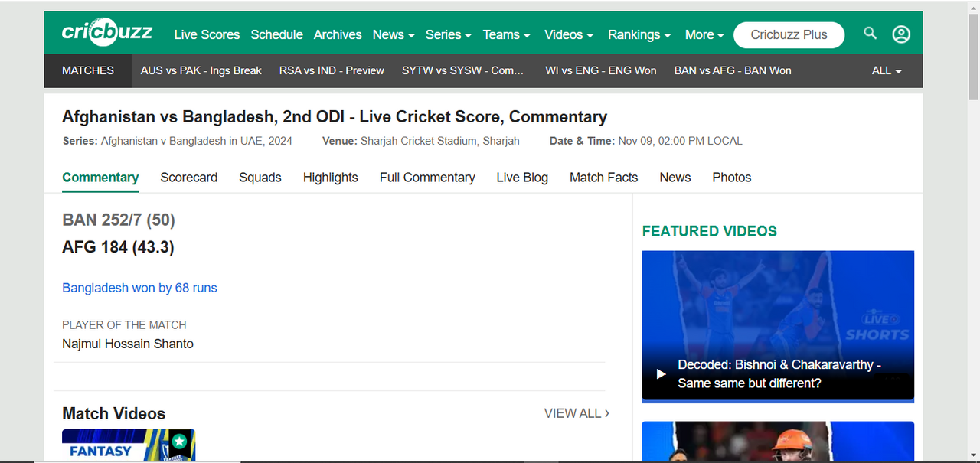Click VIEW ALL match videos link
Screen dimensions: 980x463
(x=577, y=413)
